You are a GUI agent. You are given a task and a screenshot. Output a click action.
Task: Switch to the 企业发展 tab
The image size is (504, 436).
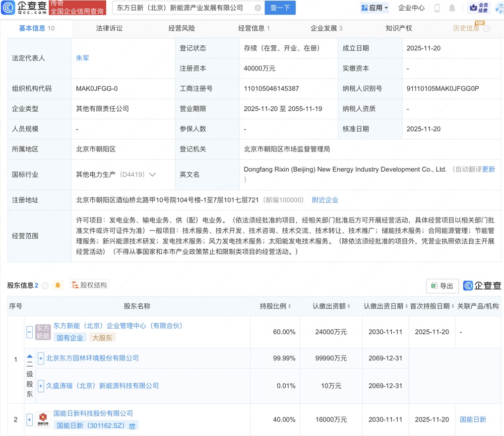coord(323,29)
